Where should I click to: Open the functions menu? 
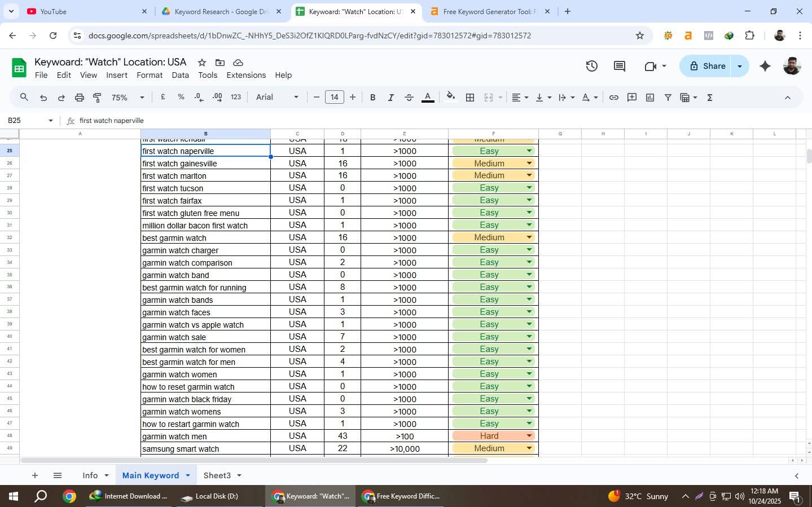[709, 97]
